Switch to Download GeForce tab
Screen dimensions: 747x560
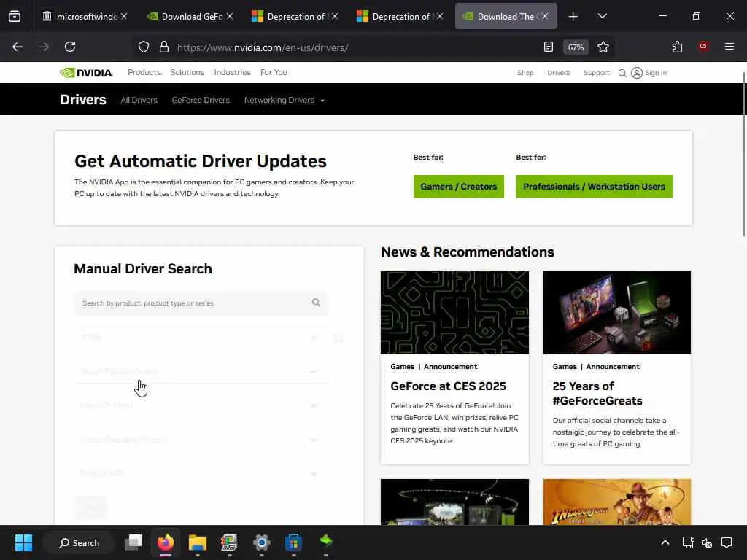[185, 17]
